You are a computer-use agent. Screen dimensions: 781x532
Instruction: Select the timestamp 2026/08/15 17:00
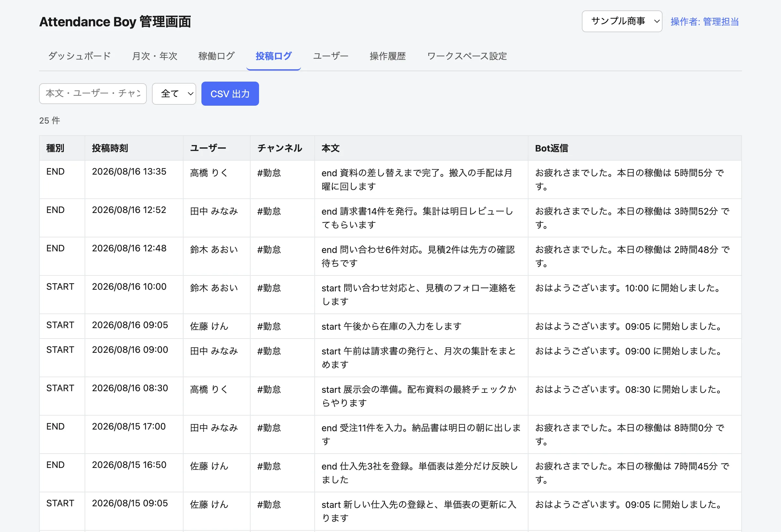coord(129,426)
